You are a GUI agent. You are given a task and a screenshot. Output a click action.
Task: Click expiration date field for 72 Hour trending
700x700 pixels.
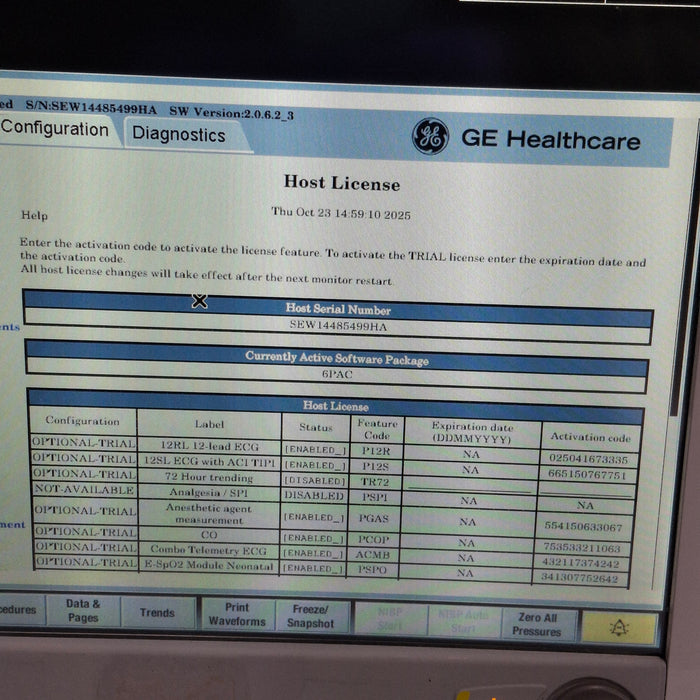470,485
